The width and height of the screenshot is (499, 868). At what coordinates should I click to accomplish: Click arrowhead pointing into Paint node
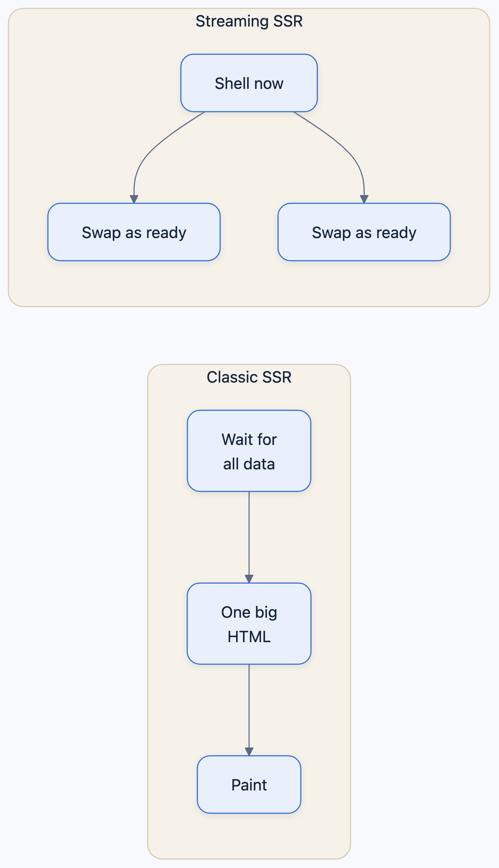click(x=249, y=752)
